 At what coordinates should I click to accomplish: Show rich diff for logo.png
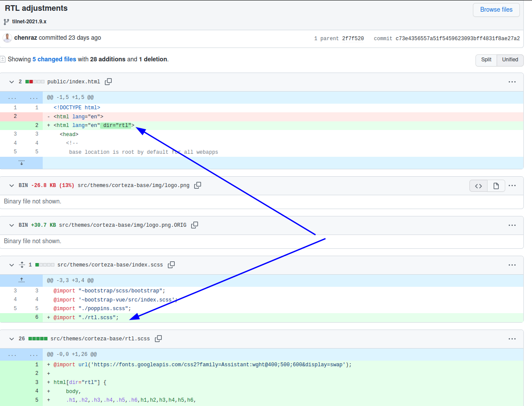click(x=496, y=186)
